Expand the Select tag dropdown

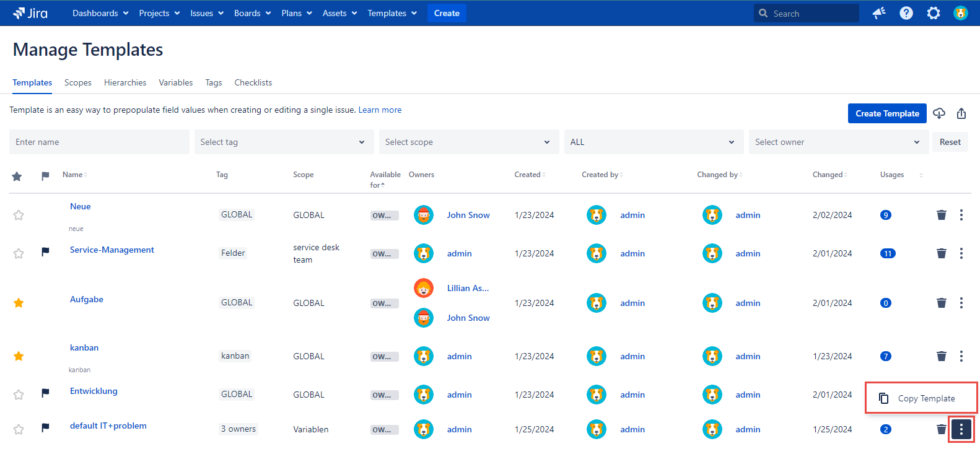(x=284, y=142)
